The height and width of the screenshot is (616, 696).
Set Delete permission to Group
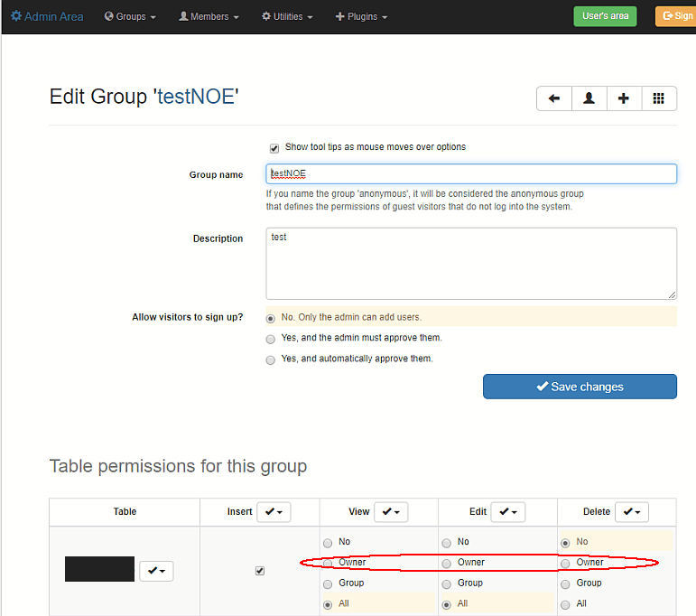click(565, 584)
